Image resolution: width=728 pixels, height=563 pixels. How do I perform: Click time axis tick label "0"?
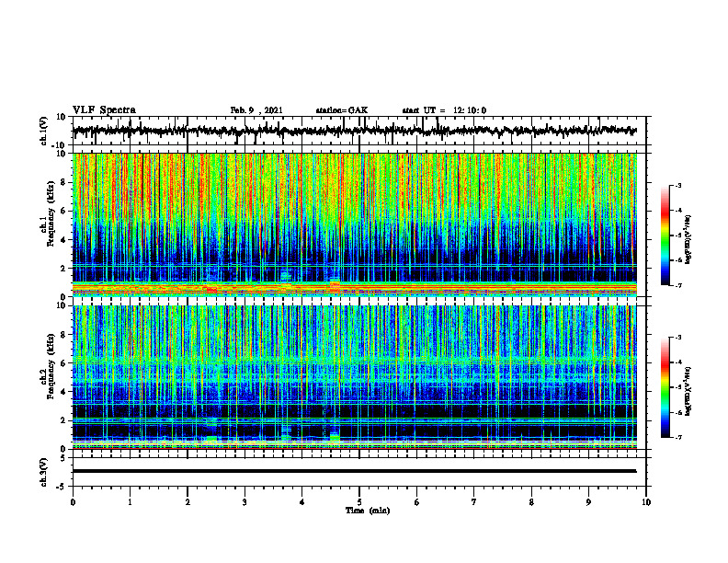(73, 502)
